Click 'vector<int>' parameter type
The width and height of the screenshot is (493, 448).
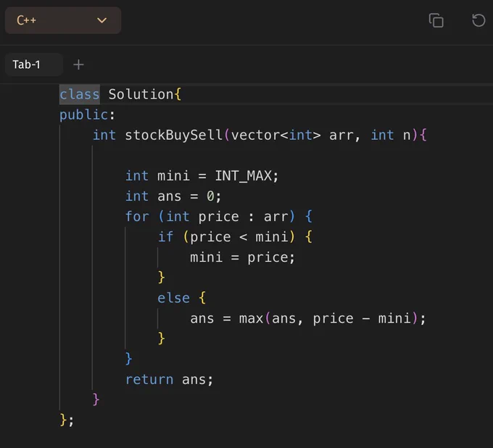click(276, 135)
